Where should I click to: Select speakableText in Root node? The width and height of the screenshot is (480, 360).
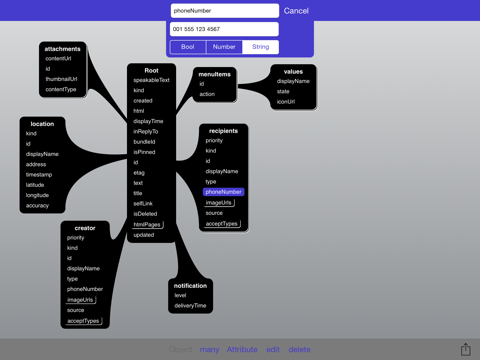pyautogui.click(x=151, y=80)
